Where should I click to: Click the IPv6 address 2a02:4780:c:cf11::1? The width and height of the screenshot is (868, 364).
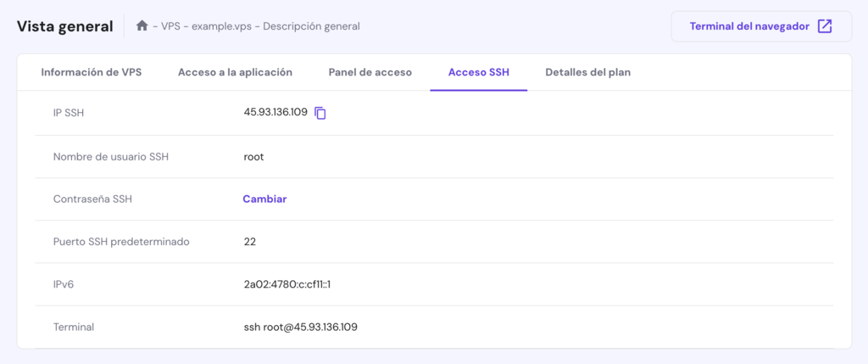point(287,284)
